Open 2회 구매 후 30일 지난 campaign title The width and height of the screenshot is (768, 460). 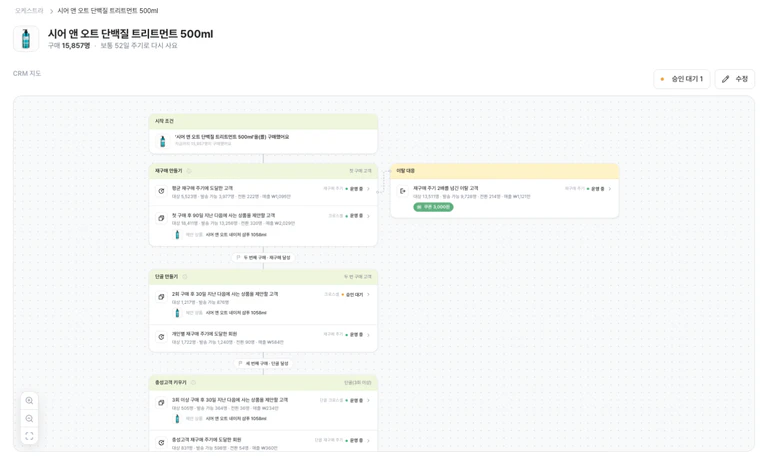point(225,294)
